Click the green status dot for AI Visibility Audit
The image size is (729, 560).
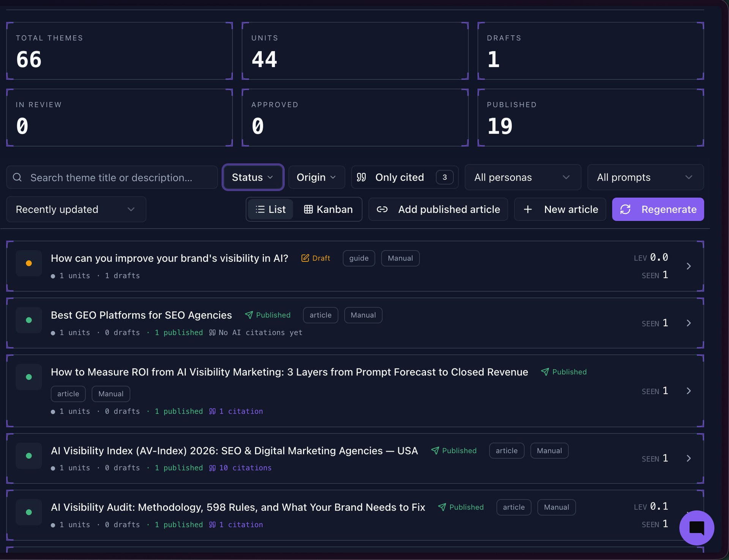(x=29, y=512)
